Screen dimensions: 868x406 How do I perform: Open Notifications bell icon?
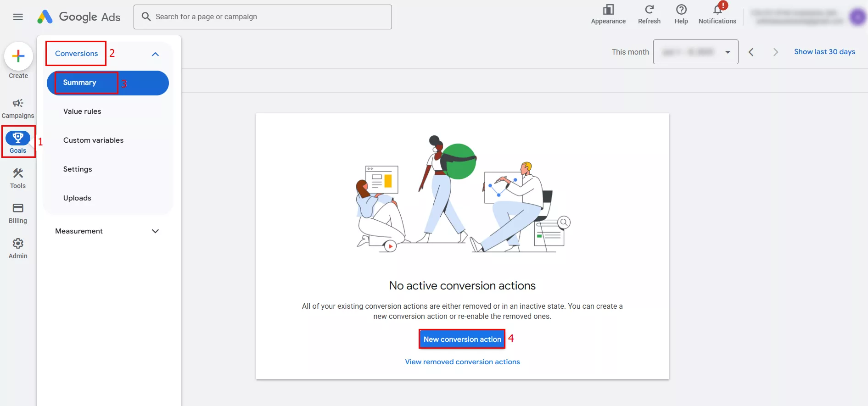pos(717,10)
